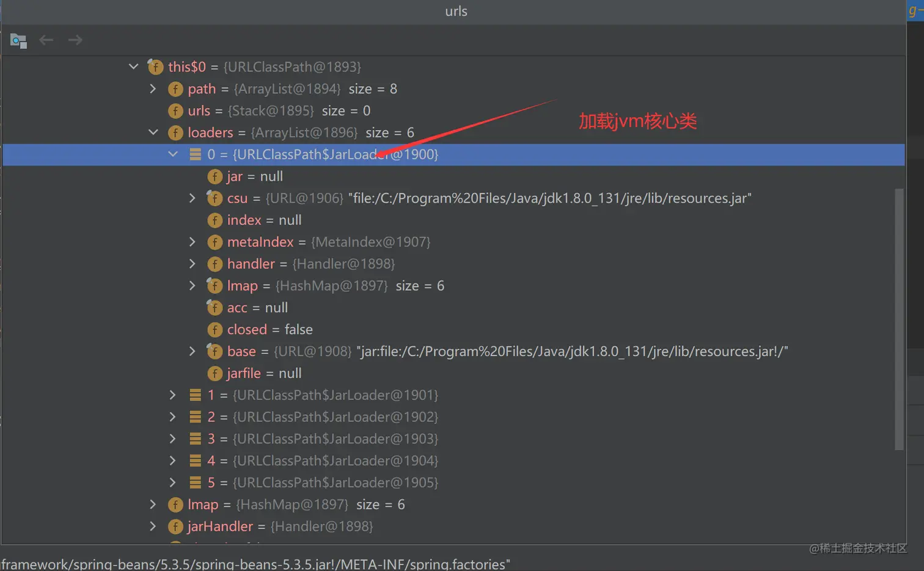Viewport: 924px width, 571px height.
Task: Click field icon next to this$0
Action: tap(155, 67)
